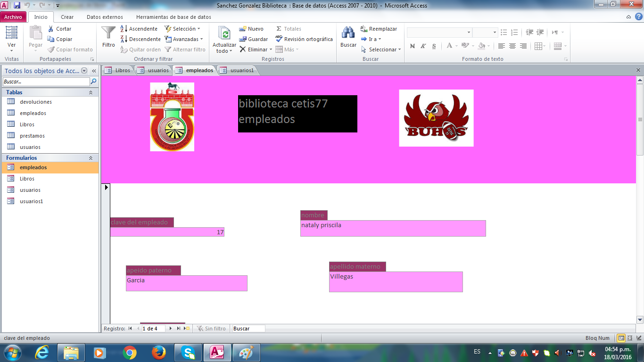Click the Filtro funnel icon

(x=108, y=33)
